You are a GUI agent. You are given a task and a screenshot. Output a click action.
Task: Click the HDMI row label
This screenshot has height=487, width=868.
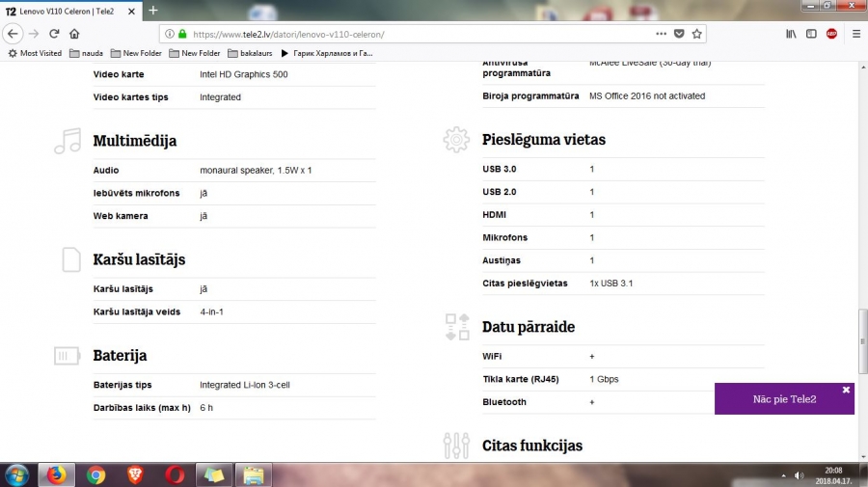pyautogui.click(x=494, y=215)
